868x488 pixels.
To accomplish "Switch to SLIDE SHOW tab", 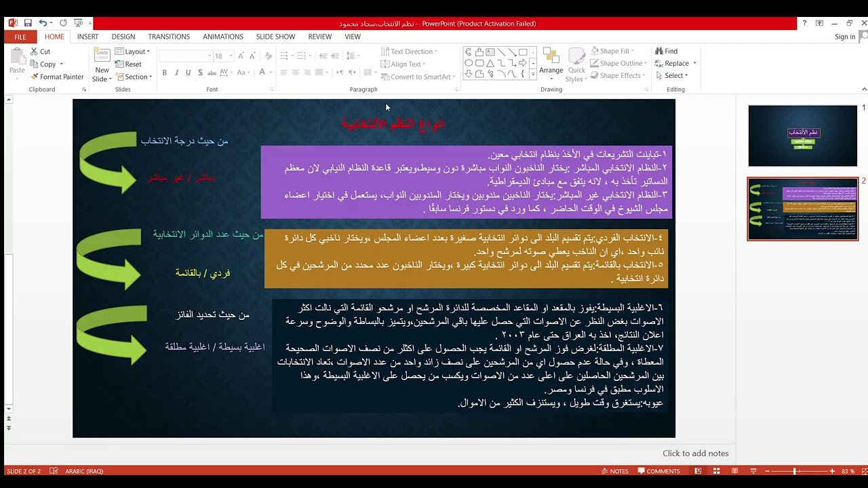I will (275, 37).
